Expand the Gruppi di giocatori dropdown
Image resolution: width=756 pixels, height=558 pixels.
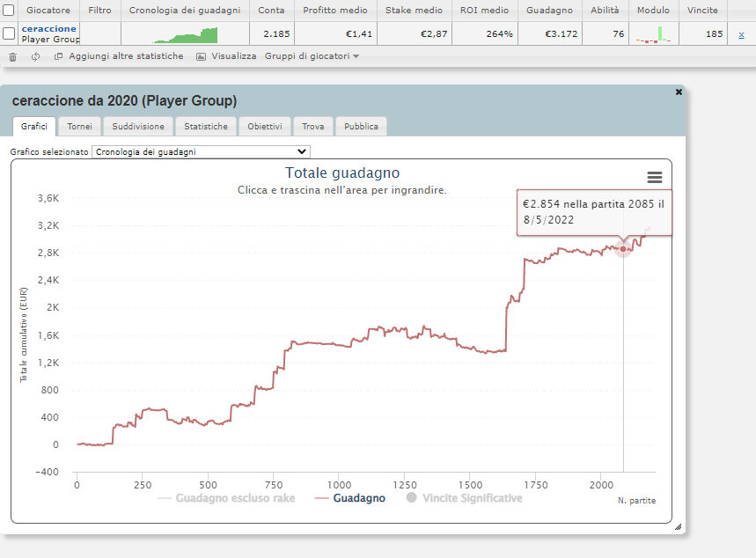coord(312,56)
